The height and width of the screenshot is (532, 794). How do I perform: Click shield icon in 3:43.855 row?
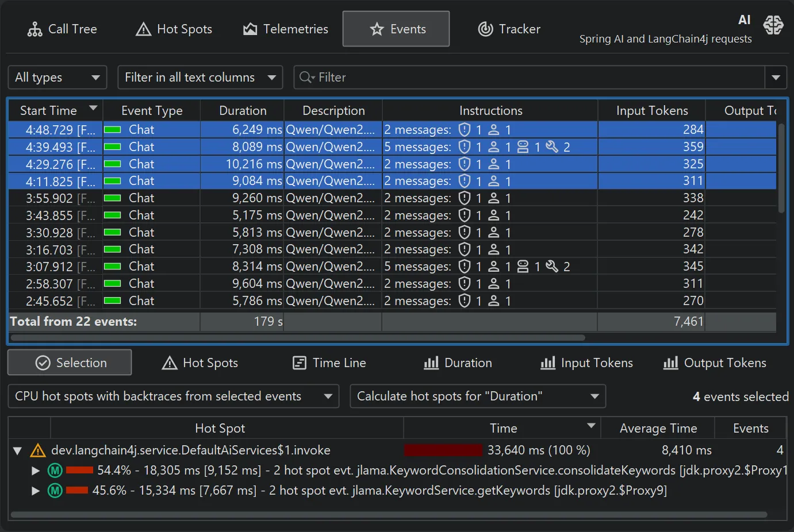[465, 215]
